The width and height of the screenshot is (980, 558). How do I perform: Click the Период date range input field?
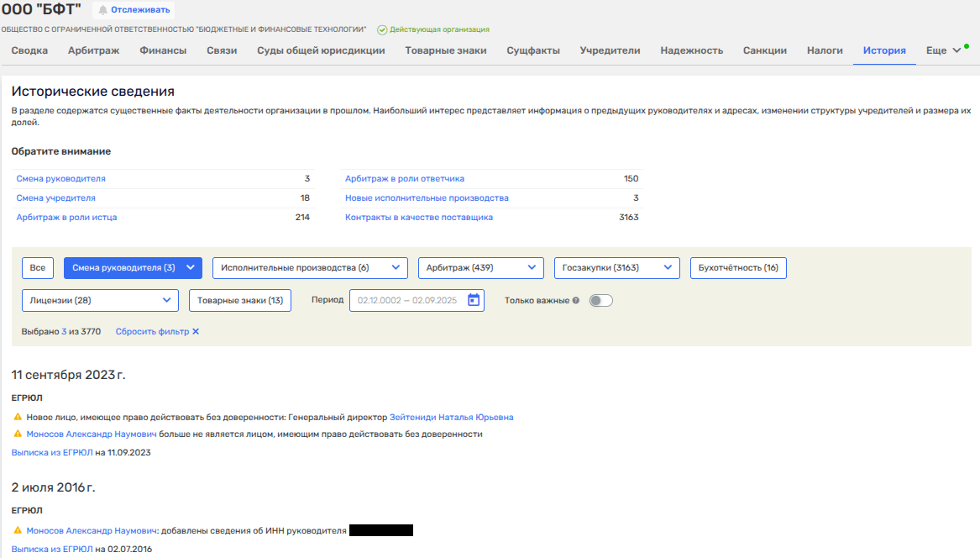pyautogui.click(x=407, y=300)
